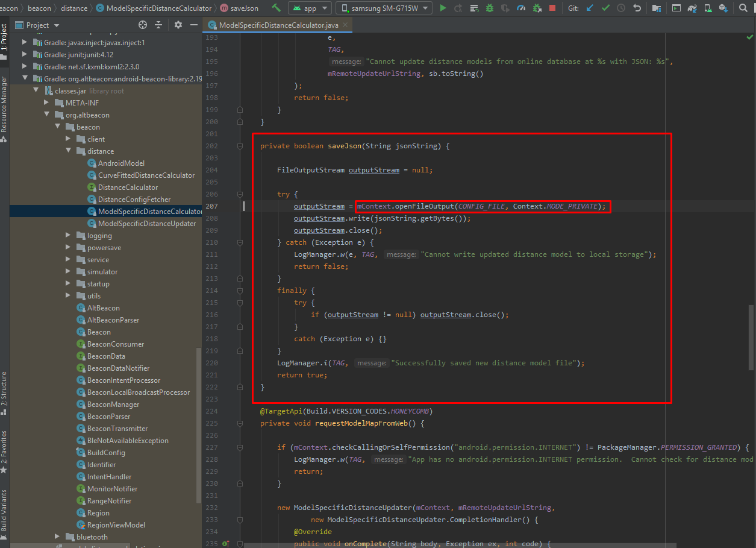Click the Git Commit checkmark icon
Viewport: 756px width, 548px height.
[605, 8]
